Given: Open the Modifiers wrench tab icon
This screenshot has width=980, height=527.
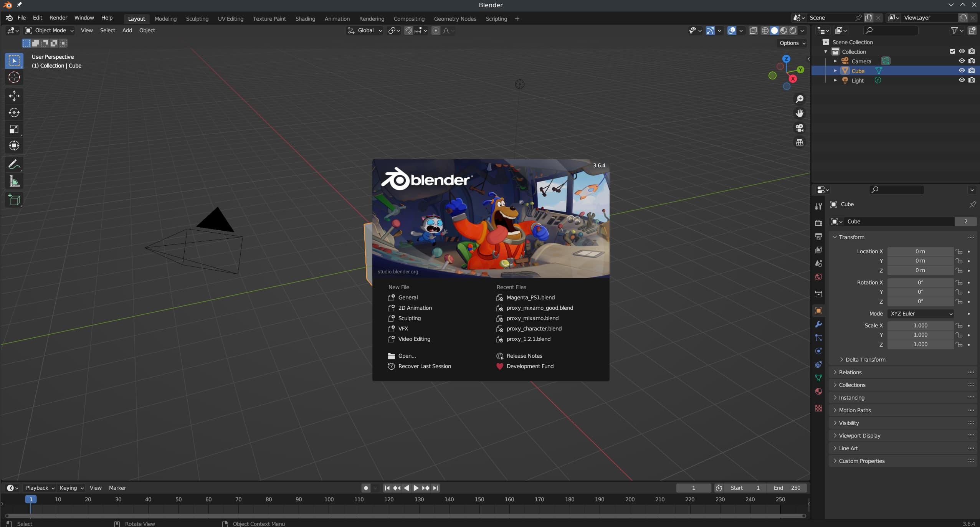Looking at the screenshot, I should 818,324.
